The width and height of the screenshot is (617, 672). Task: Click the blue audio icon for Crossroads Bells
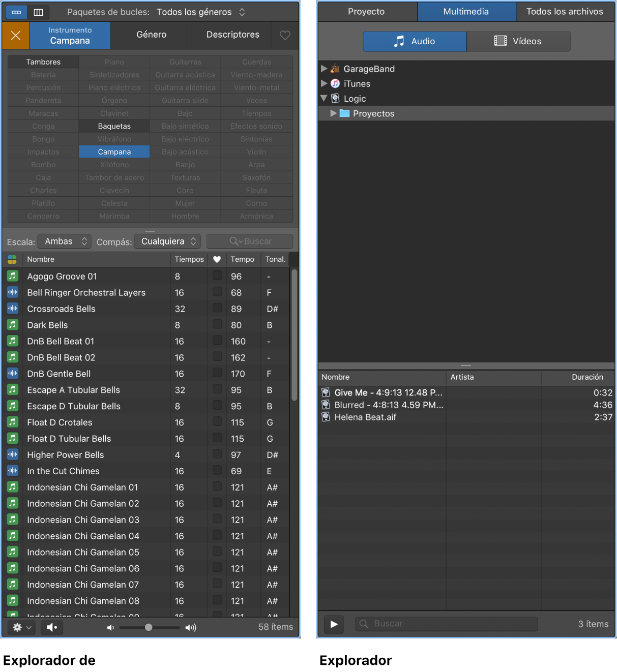13,309
